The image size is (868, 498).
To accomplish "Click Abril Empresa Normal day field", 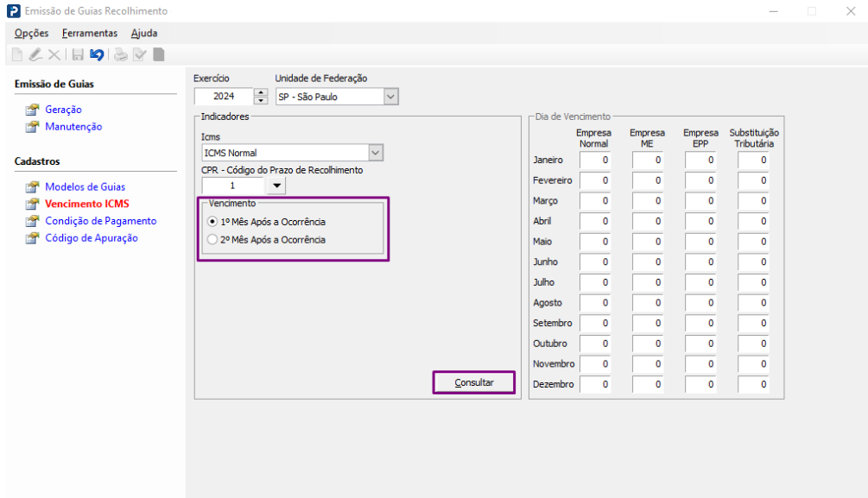I will (x=595, y=221).
